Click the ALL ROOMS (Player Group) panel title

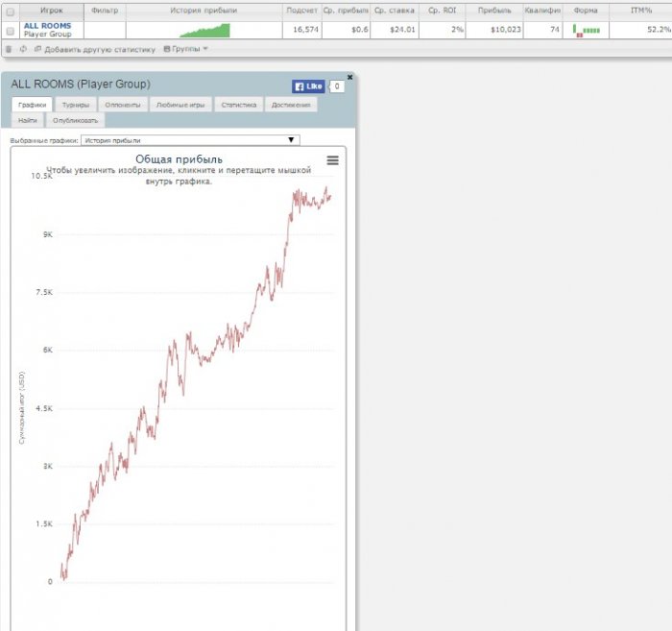pos(81,84)
